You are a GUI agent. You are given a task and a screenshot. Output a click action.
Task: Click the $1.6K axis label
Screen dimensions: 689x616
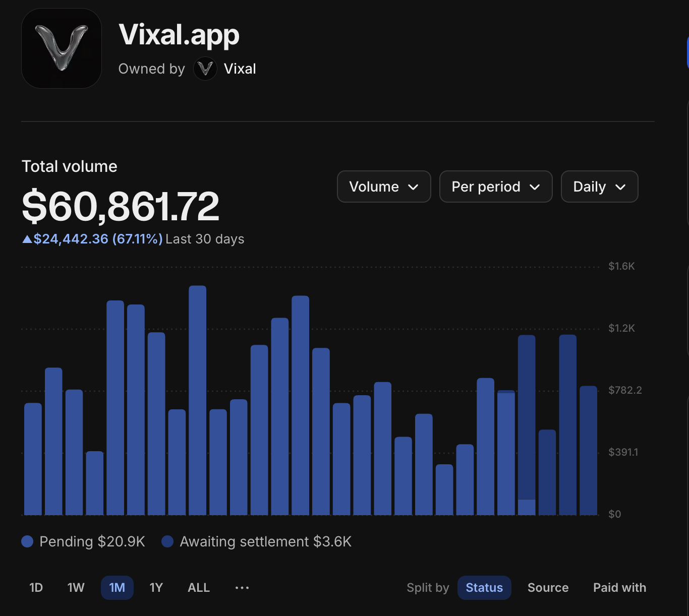click(x=621, y=266)
